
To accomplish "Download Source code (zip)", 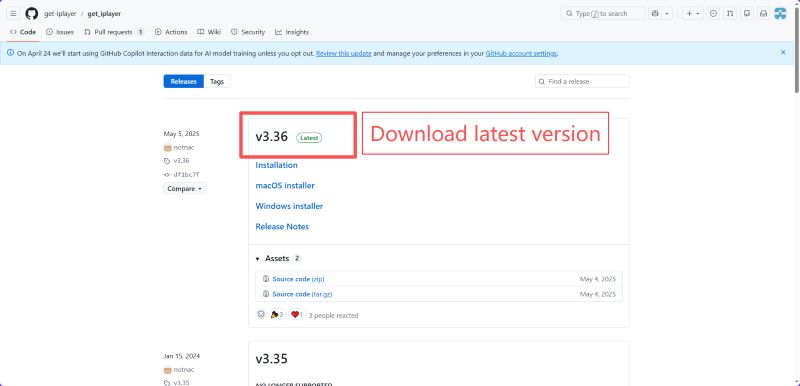I will [x=298, y=279].
